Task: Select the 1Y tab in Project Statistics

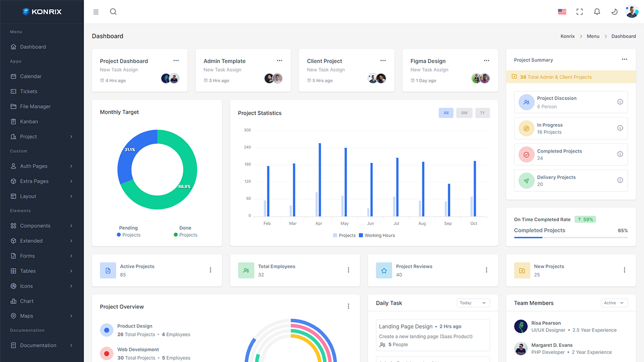Action: point(482,113)
